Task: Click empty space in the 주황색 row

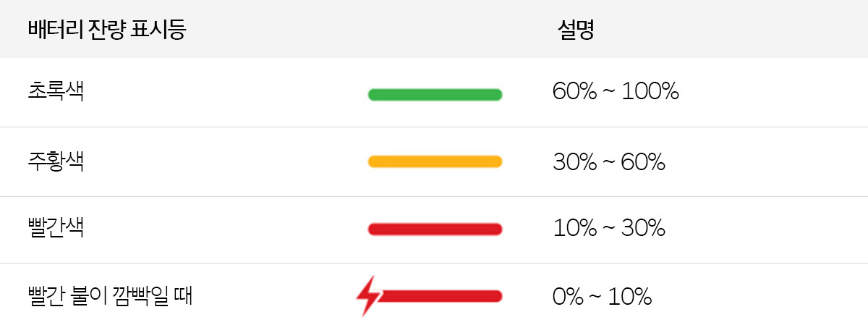Action: [767, 161]
